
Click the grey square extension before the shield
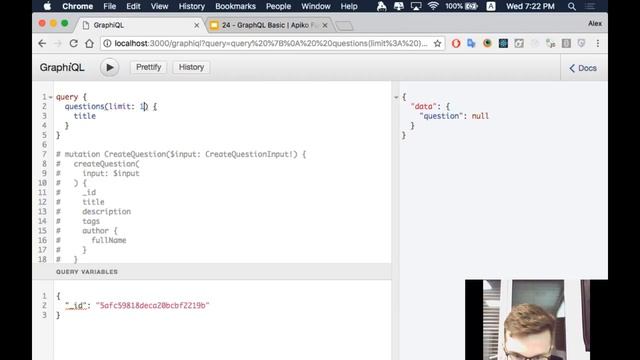pos(566,43)
